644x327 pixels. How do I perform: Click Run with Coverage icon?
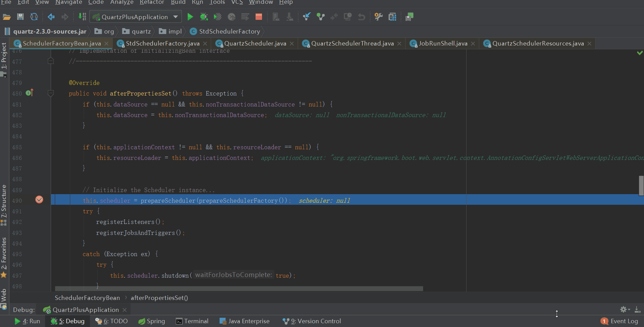tap(218, 17)
